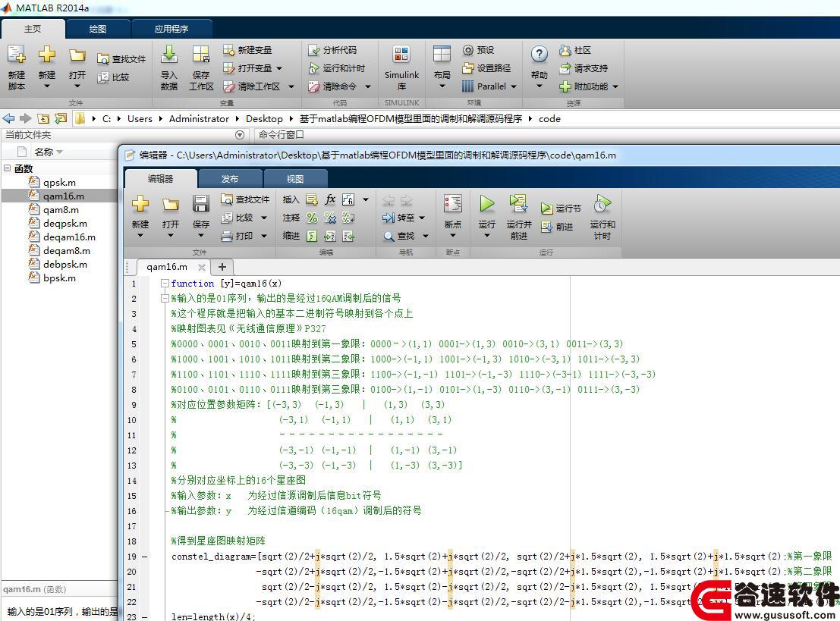
Task: Click 保存工作区 (Save Workspace) icon
Action: (201, 55)
